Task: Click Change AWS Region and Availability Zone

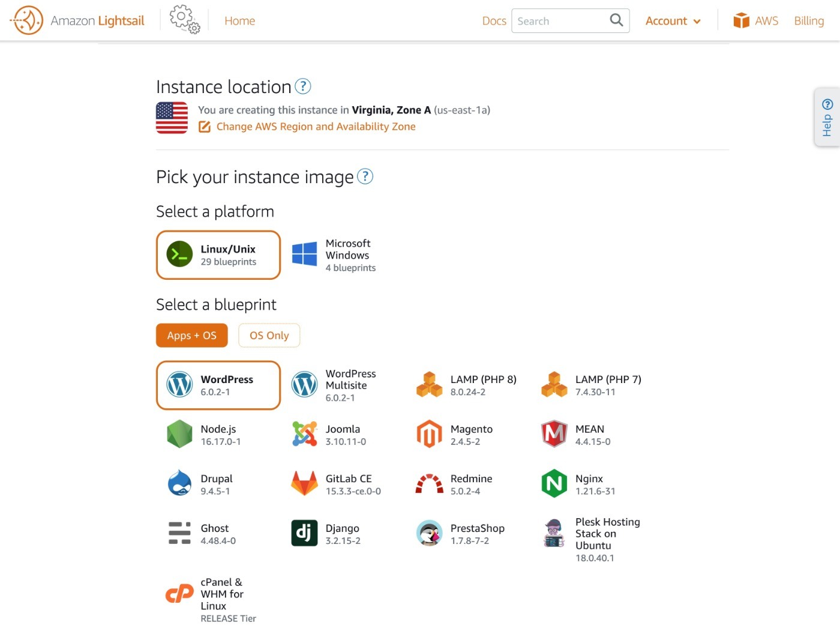Action: click(x=316, y=127)
